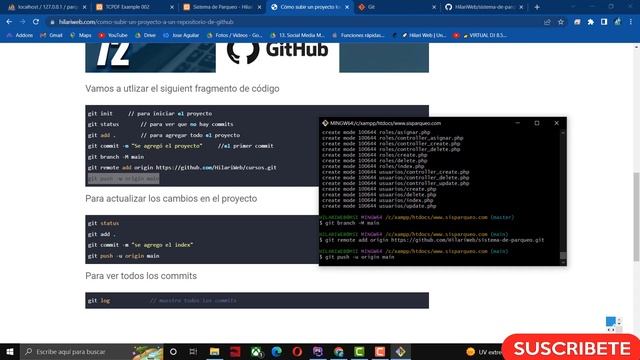Screen dimensions: 640x360
Task: Open File Explorer from the taskbar
Action: [x=215, y=351]
